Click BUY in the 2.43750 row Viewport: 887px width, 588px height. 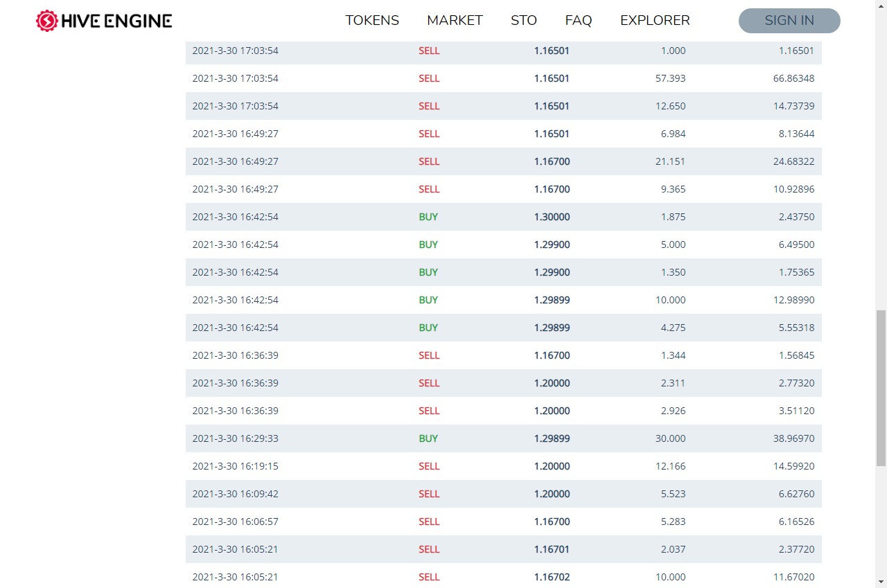click(428, 217)
